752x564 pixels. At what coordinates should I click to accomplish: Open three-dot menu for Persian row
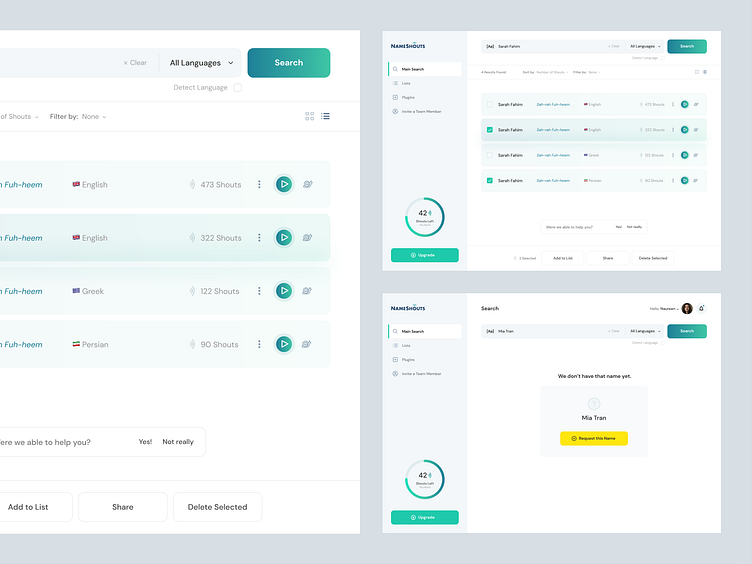[x=259, y=344]
